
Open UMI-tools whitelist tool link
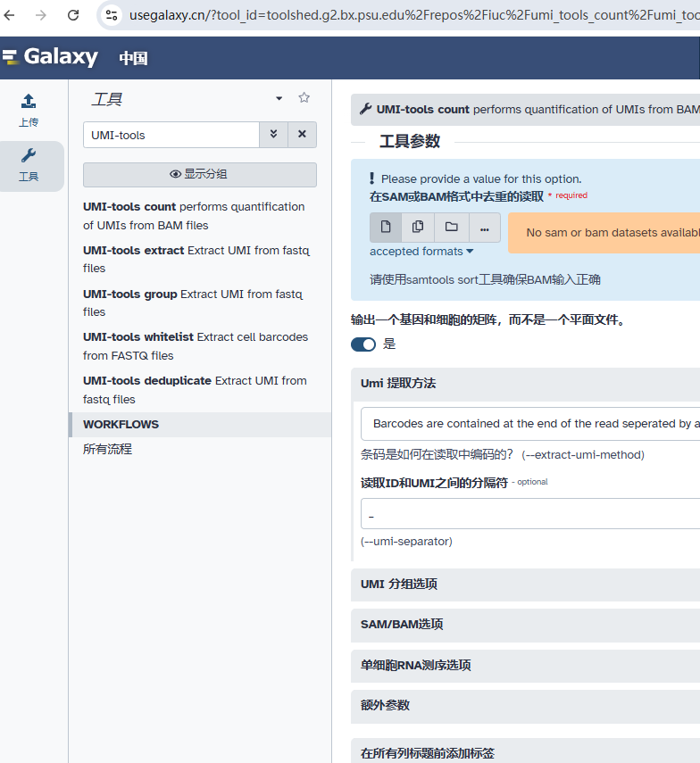pyautogui.click(x=196, y=346)
